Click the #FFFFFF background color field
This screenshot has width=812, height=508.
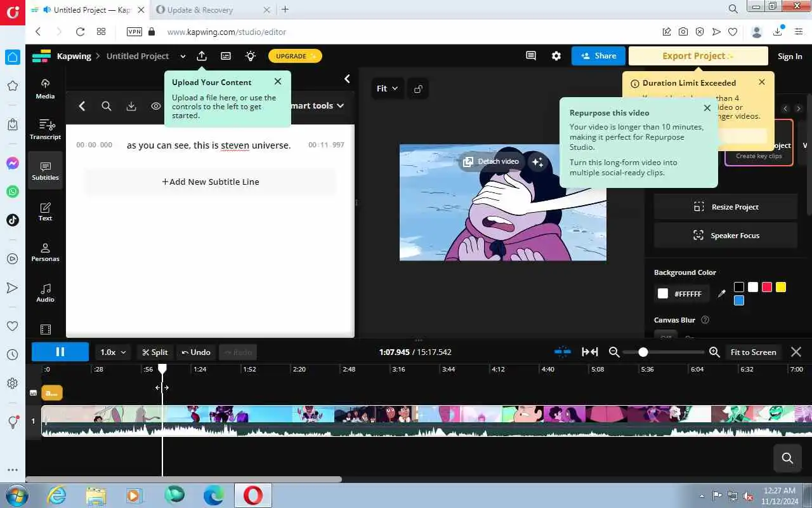[682, 294]
